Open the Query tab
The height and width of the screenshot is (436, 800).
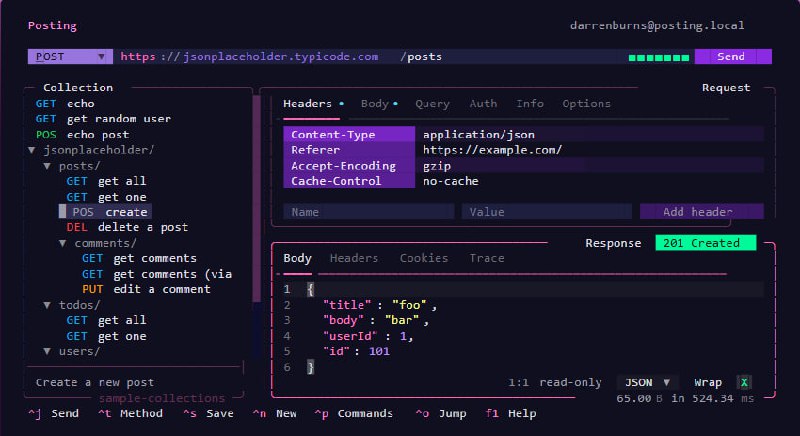pos(432,104)
